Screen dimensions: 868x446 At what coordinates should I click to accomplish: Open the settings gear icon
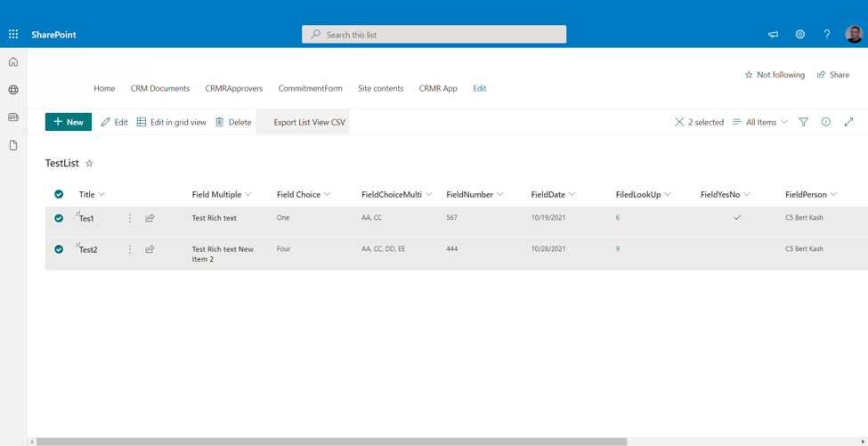point(799,35)
